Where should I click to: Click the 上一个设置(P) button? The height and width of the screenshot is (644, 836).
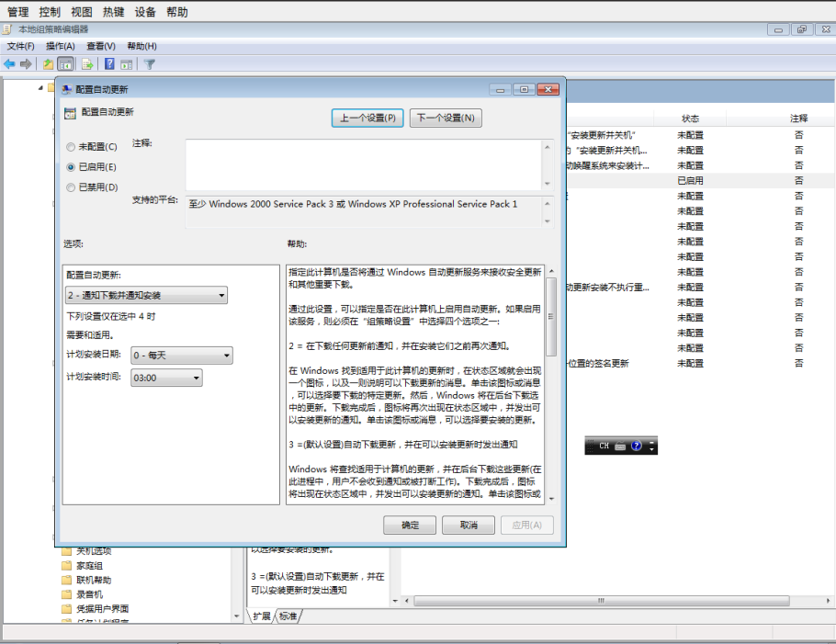coord(367,118)
